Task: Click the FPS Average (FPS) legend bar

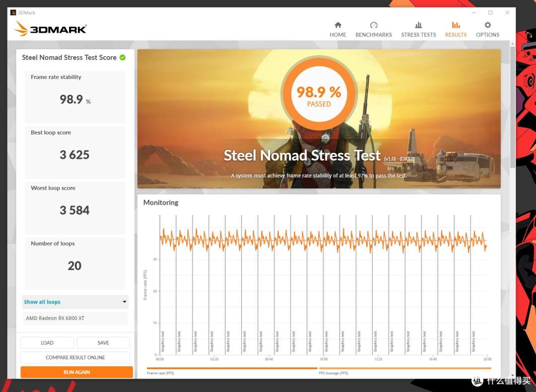Action: [405, 368]
